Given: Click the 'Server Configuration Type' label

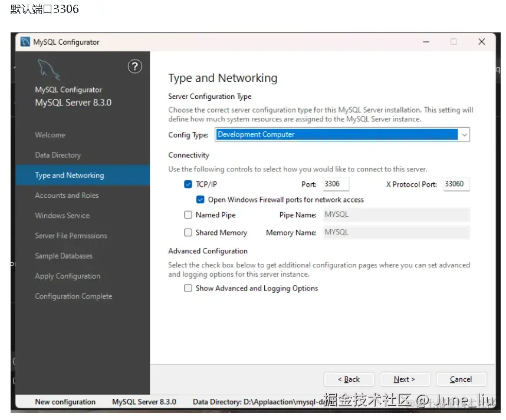Looking at the screenshot, I should click(210, 97).
